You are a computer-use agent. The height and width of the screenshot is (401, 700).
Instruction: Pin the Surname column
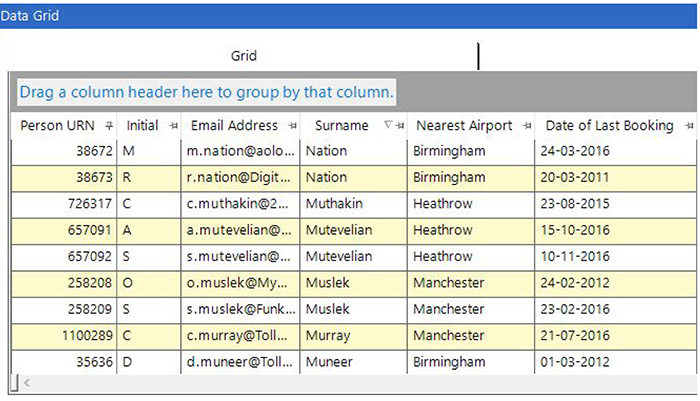pyautogui.click(x=400, y=126)
